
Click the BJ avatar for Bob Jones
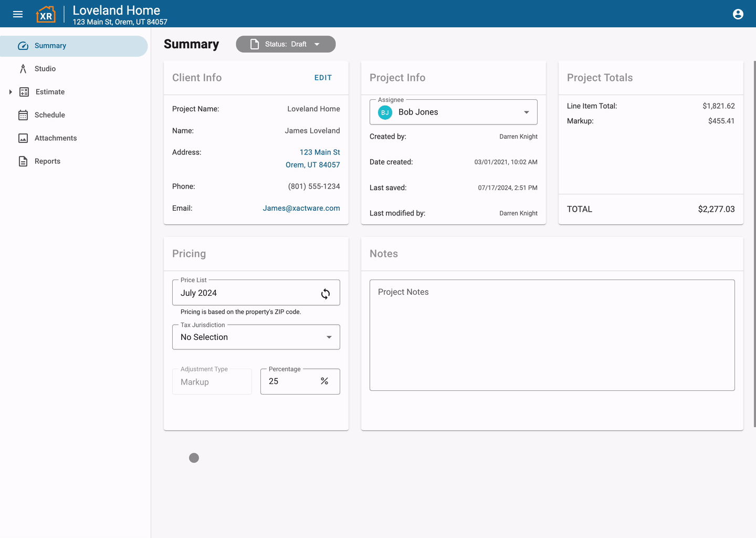pyautogui.click(x=385, y=112)
